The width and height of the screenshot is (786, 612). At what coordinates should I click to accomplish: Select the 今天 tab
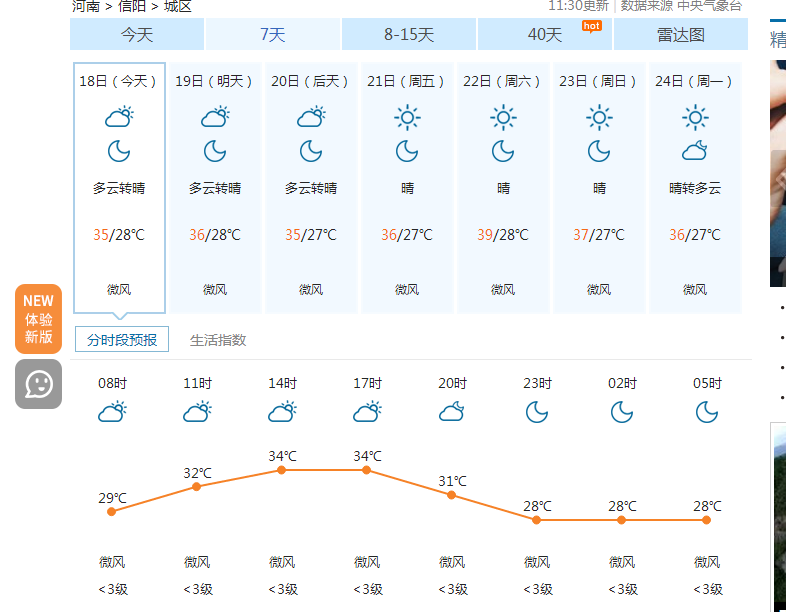pos(137,35)
